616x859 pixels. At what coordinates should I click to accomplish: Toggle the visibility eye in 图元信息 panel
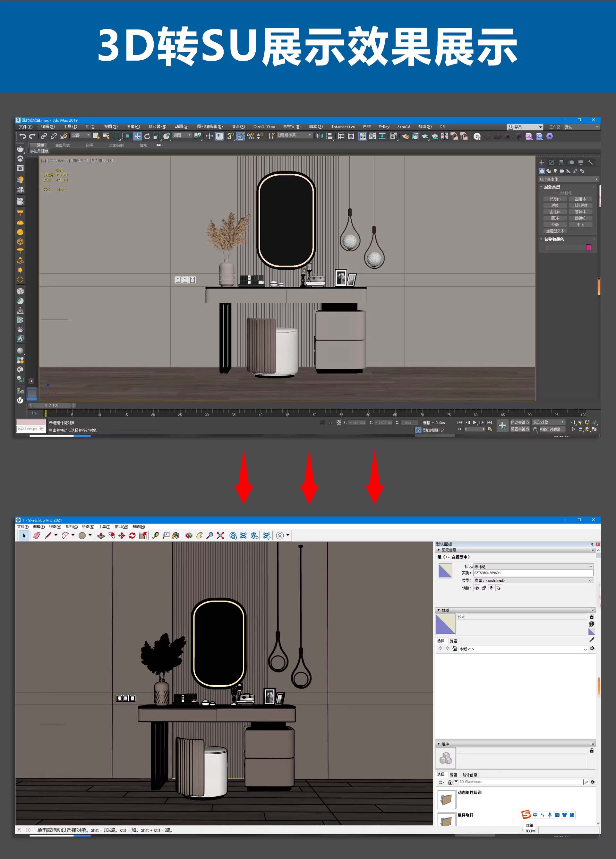click(477, 588)
